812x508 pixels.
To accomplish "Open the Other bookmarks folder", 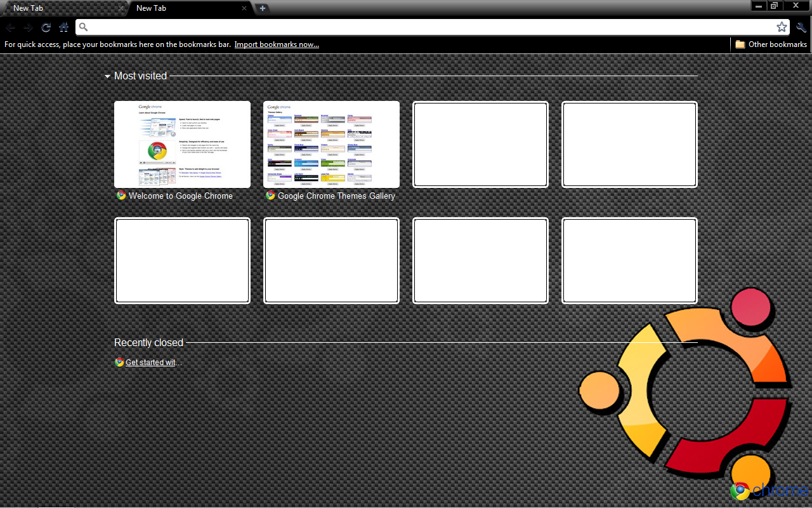I will (771, 44).
